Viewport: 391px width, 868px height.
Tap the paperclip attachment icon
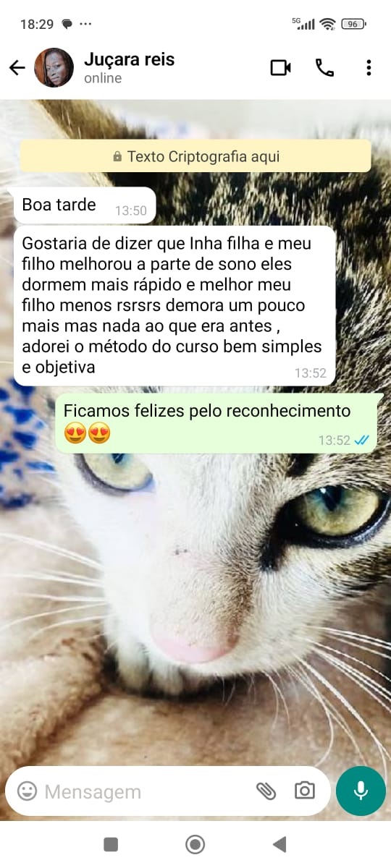(x=266, y=791)
